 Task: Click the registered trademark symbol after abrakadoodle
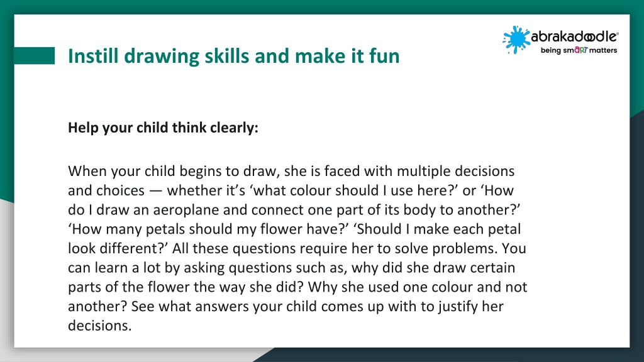tap(617, 33)
